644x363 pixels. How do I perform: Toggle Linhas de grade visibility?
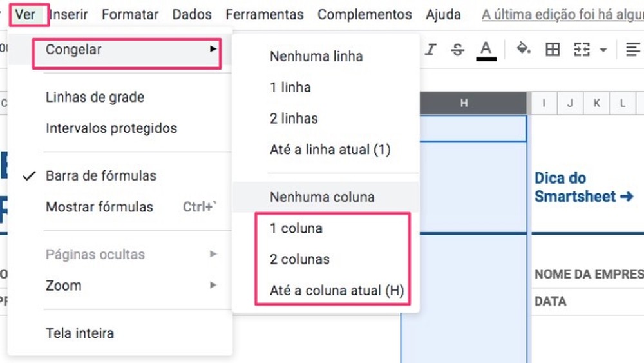pos(95,97)
